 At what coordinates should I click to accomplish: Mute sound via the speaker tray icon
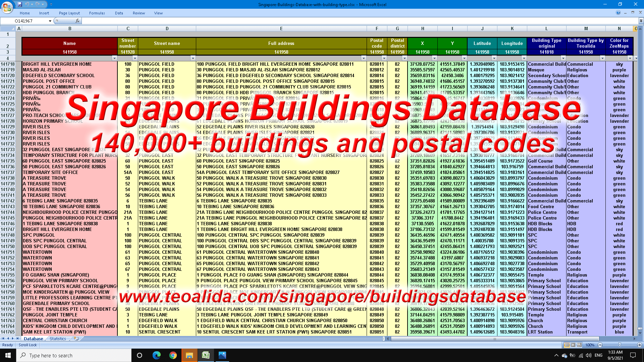click(x=588, y=355)
